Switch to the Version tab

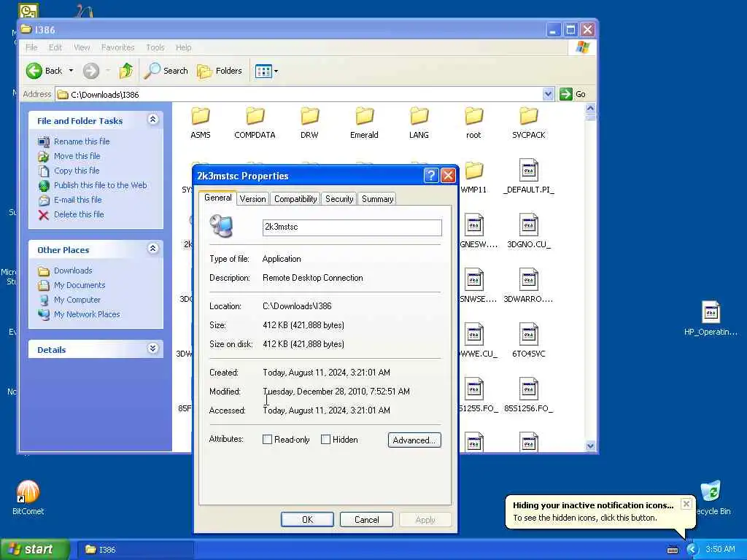252,199
